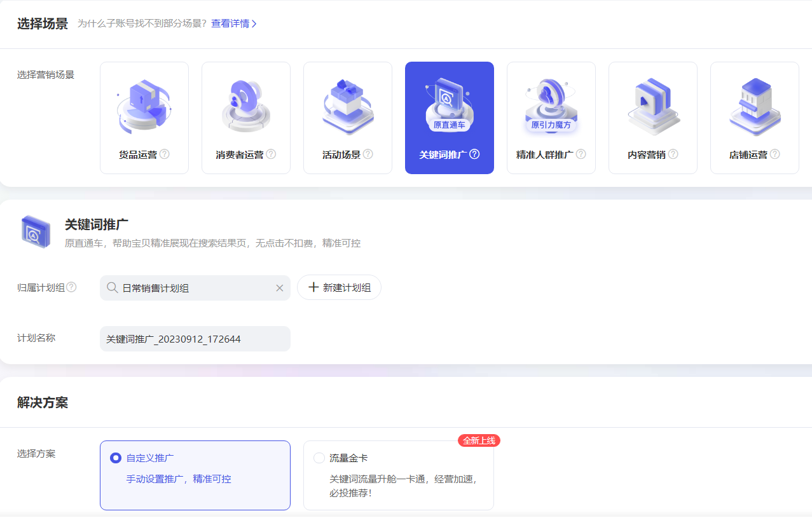Open the 日常销售计划组 plan group selector
Image resolution: width=812 pixels, height=518 pixels.
(195, 288)
